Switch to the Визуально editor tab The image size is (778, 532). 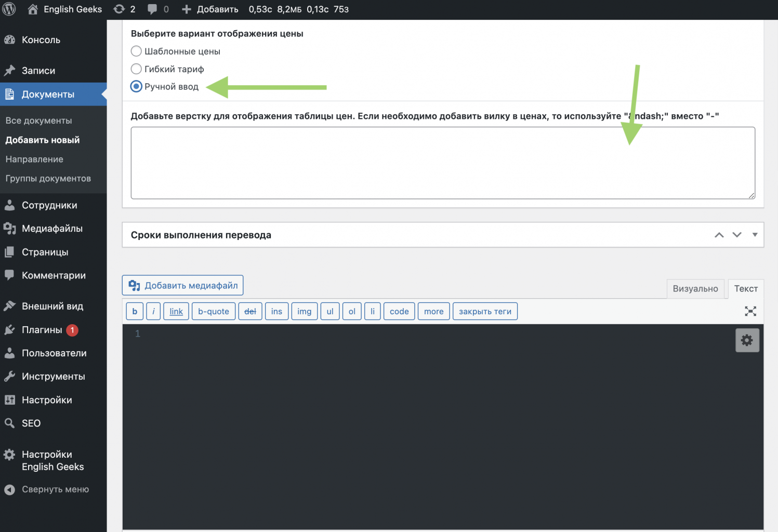695,289
